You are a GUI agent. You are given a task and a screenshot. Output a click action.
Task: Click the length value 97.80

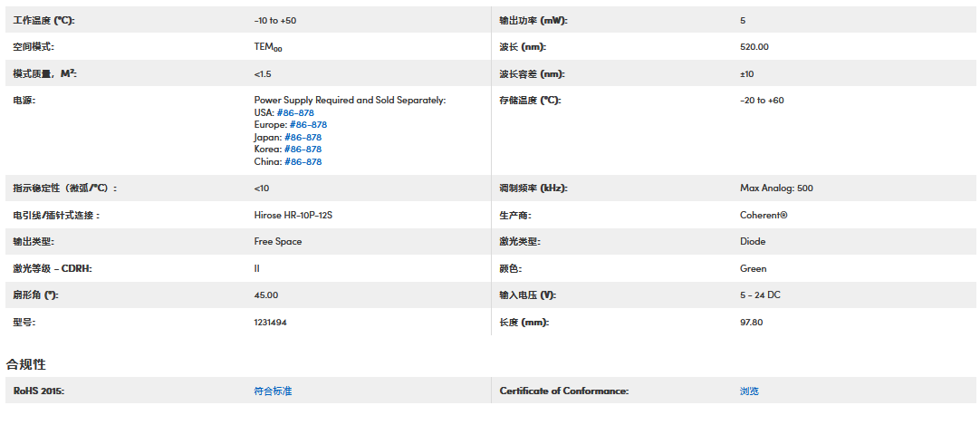(x=752, y=323)
